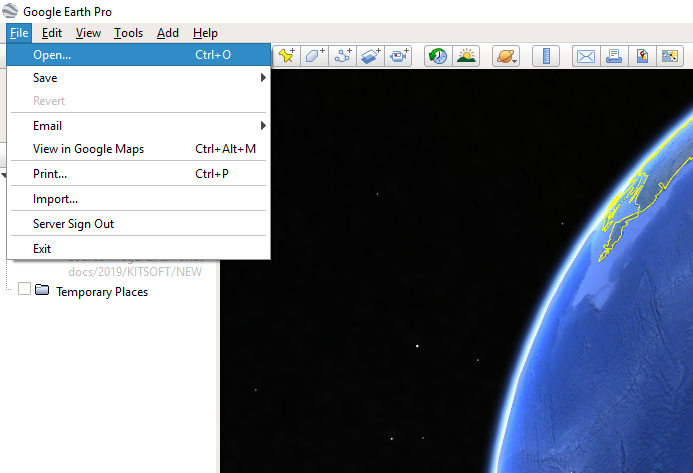693x473 pixels.
Task: Select the ruler measurement tool
Action: (x=546, y=56)
